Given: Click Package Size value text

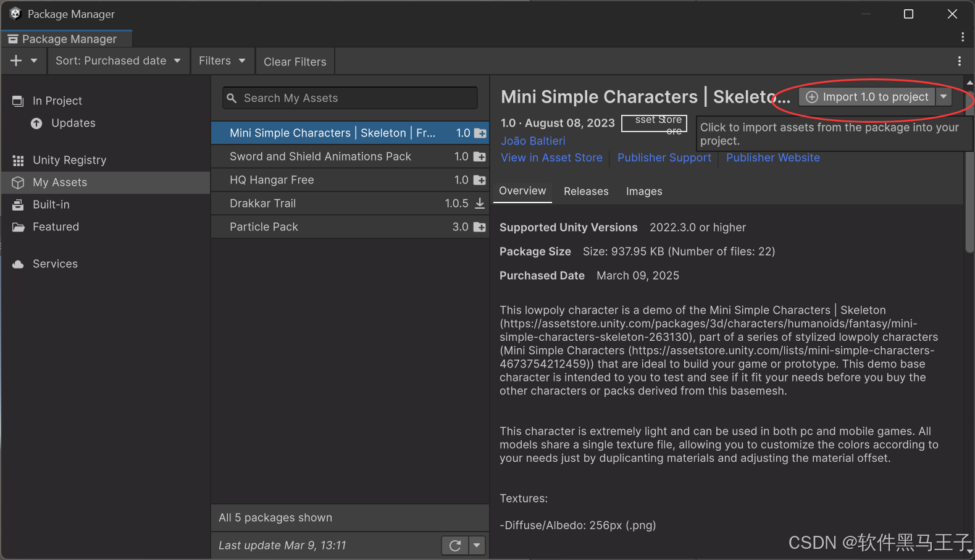Looking at the screenshot, I should pyautogui.click(x=679, y=251).
